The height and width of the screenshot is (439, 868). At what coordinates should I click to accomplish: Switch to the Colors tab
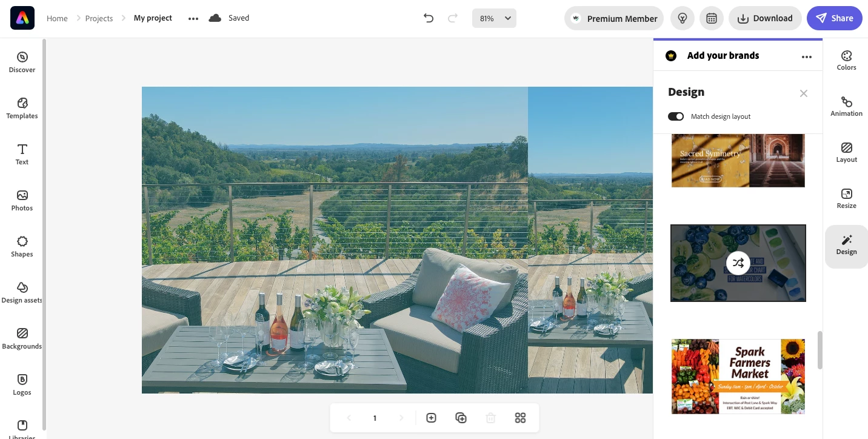point(846,60)
